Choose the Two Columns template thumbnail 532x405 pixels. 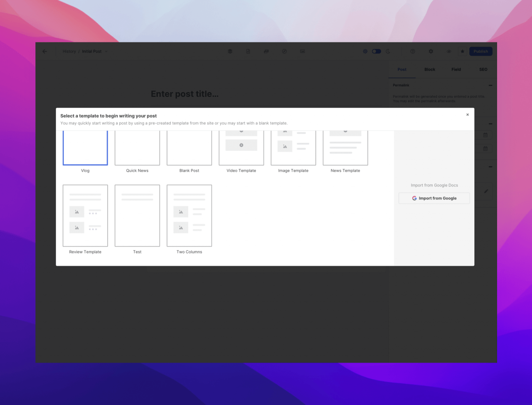point(189,216)
